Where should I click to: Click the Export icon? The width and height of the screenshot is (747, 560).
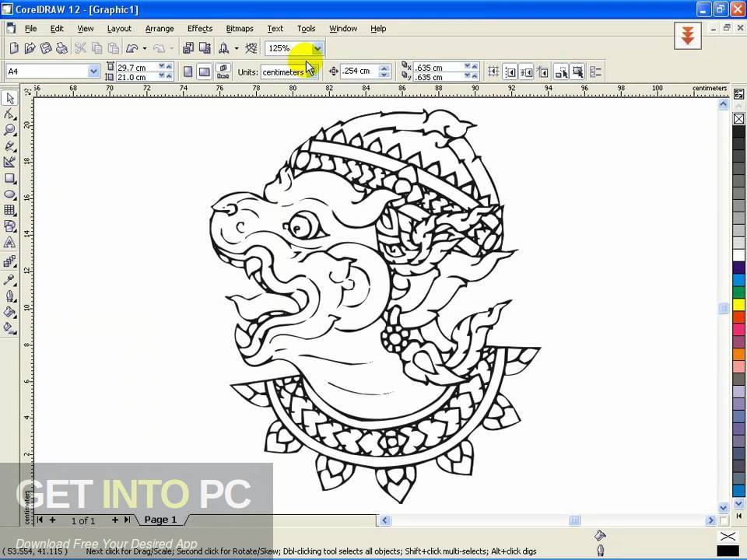pyautogui.click(x=205, y=47)
